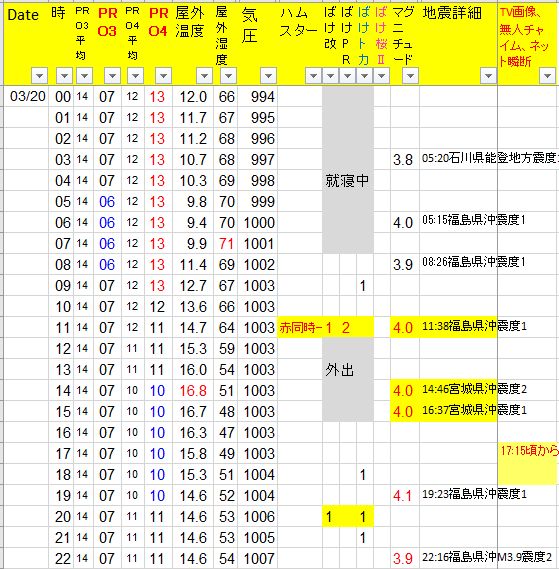Select the 気圧 header text
This screenshot has width=559, height=569.
pyautogui.click(x=249, y=25)
